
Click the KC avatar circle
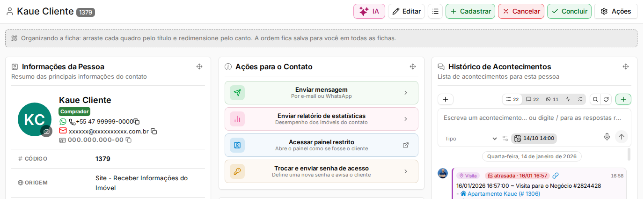(x=34, y=119)
